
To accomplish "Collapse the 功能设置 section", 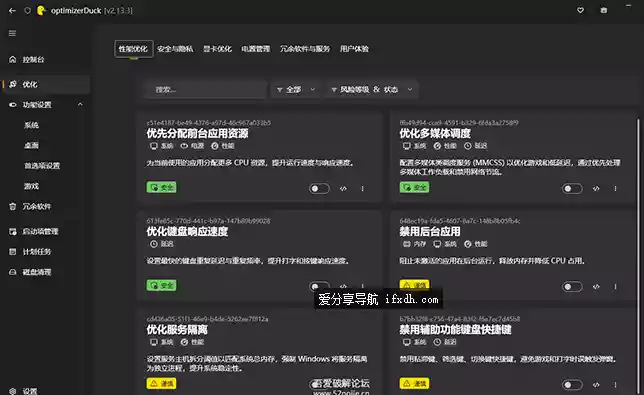I will click(80, 105).
